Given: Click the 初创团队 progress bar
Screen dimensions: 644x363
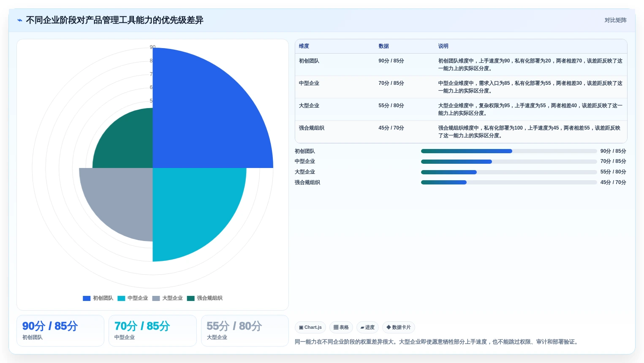Looking at the screenshot, I should 509,151.
